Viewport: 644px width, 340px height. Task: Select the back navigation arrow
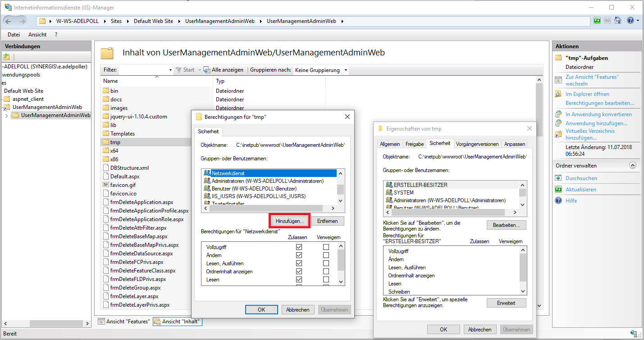[x=8, y=20]
